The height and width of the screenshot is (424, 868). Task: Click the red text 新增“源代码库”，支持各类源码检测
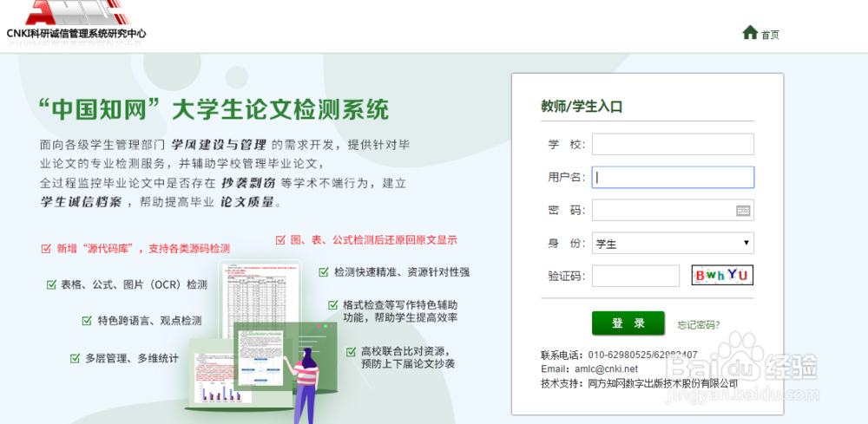click(x=143, y=249)
